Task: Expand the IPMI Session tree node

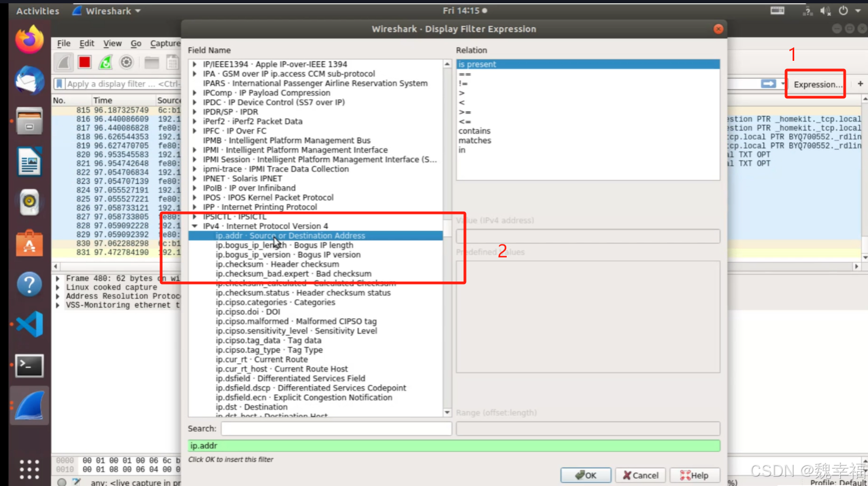Action: 194,160
